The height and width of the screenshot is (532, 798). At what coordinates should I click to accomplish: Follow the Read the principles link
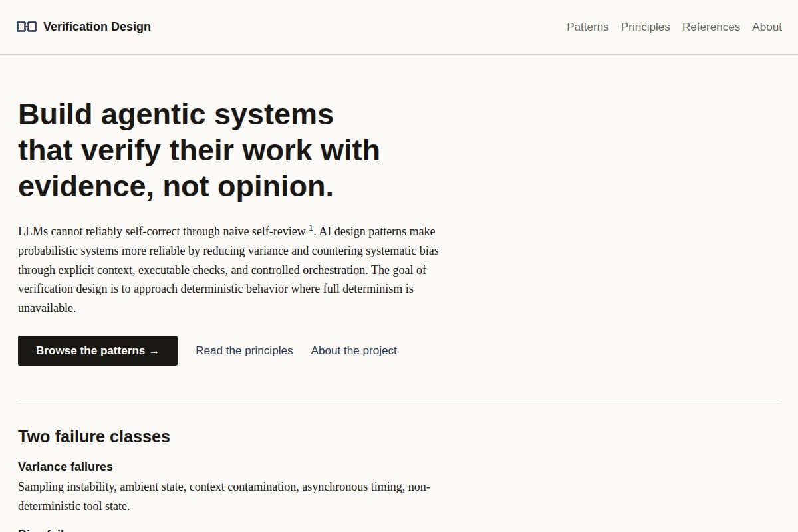(244, 350)
